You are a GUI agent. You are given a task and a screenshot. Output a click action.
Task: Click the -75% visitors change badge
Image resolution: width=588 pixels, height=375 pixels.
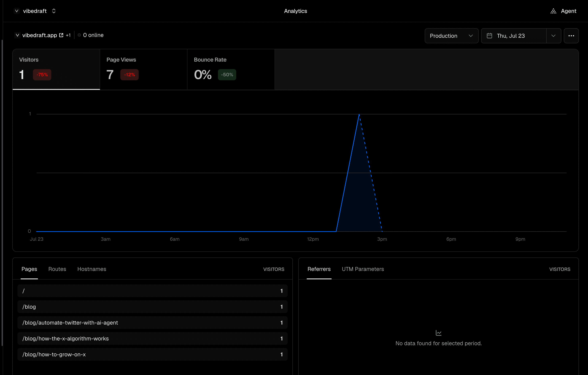click(42, 75)
